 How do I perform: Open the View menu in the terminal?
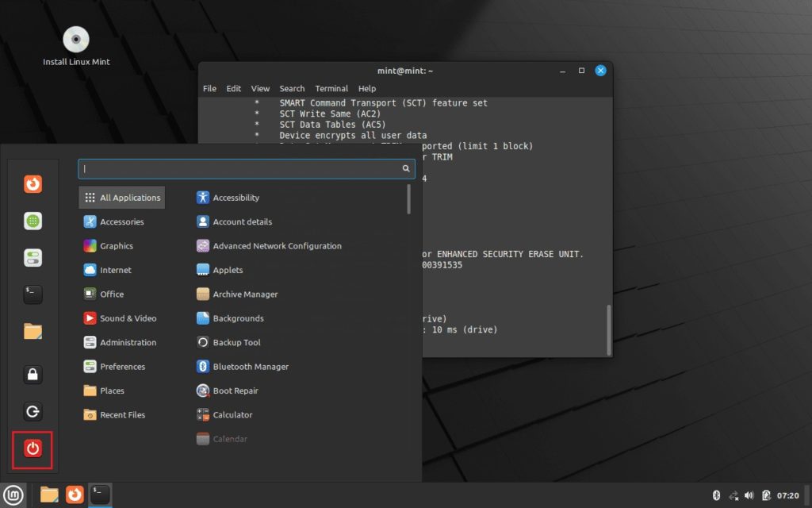[x=260, y=89]
